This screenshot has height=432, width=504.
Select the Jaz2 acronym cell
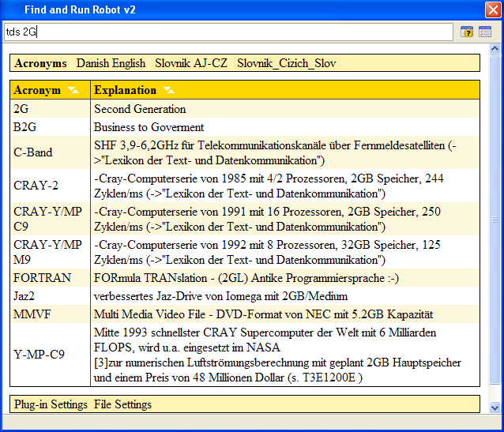point(50,295)
